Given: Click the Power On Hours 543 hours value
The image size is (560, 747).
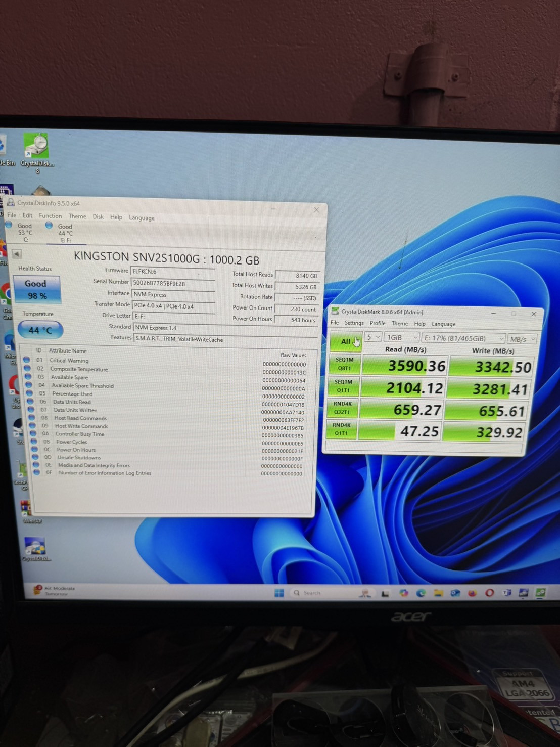Looking at the screenshot, I should click(x=296, y=320).
